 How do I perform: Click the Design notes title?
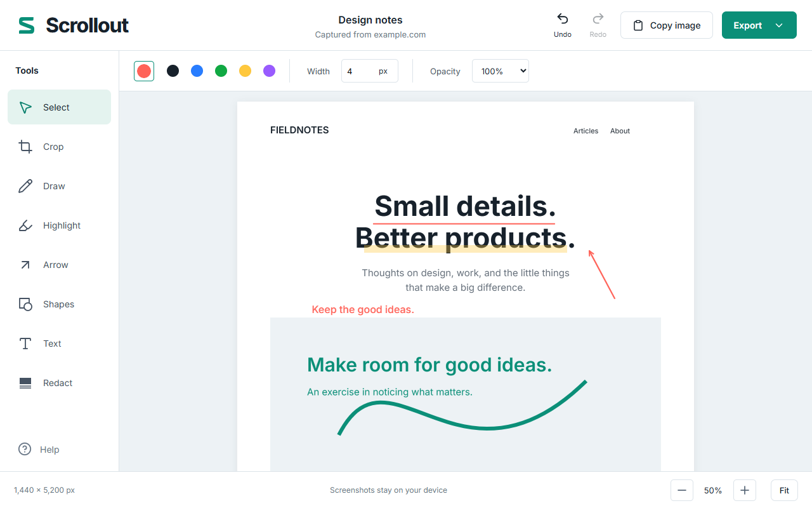pos(370,20)
